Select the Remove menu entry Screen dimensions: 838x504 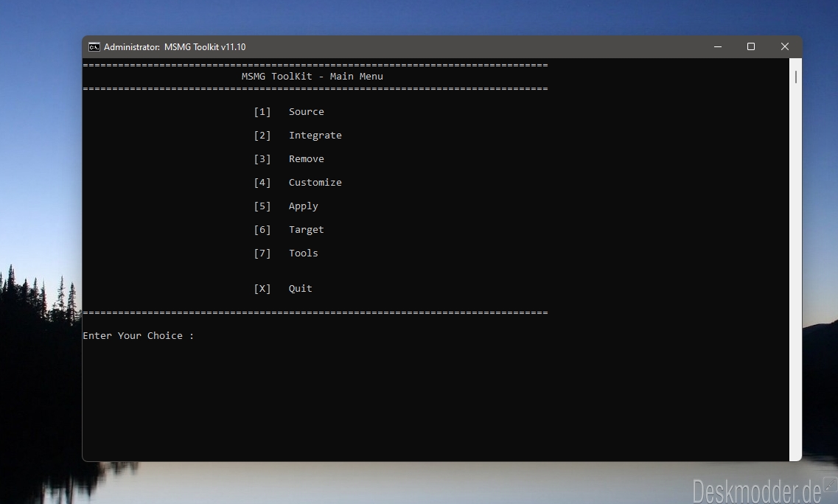click(306, 158)
